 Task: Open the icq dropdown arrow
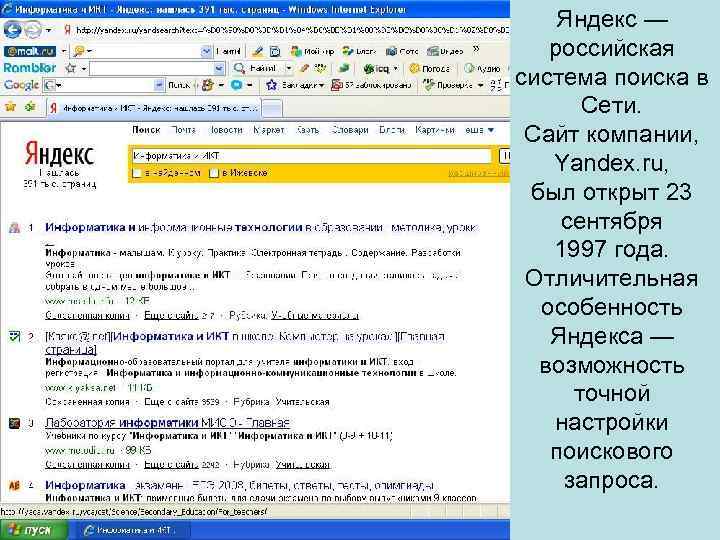point(396,69)
